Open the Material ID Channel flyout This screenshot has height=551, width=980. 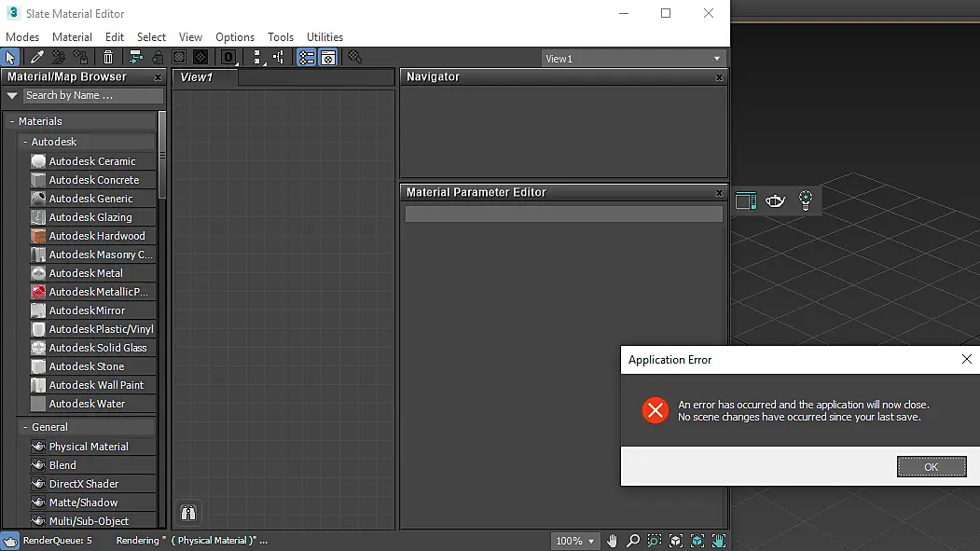click(x=228, y=58)
